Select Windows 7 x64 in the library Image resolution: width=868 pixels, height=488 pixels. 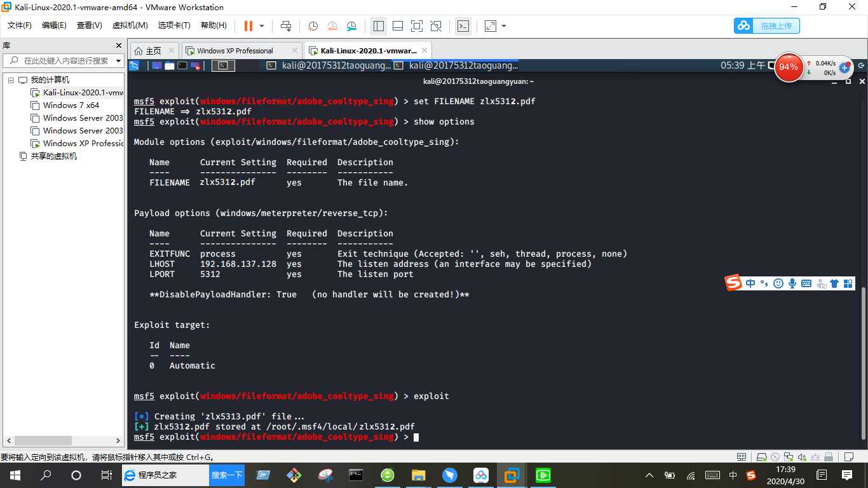(x=65, y=105)
